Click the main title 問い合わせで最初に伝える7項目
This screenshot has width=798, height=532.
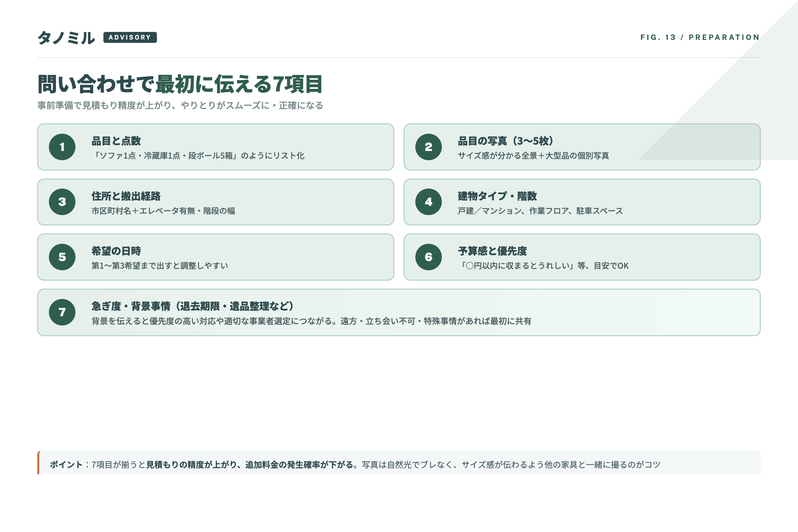180,84
